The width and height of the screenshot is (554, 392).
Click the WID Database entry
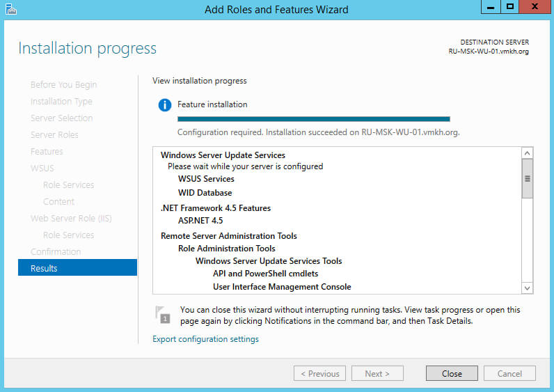click(x=205, y=193)
